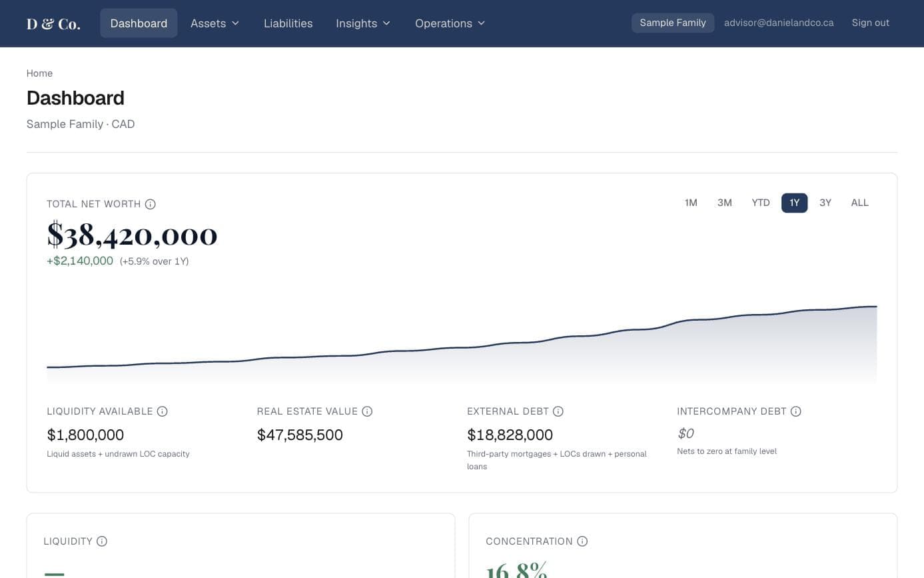Expand the Operations menu

click(450, 23)
